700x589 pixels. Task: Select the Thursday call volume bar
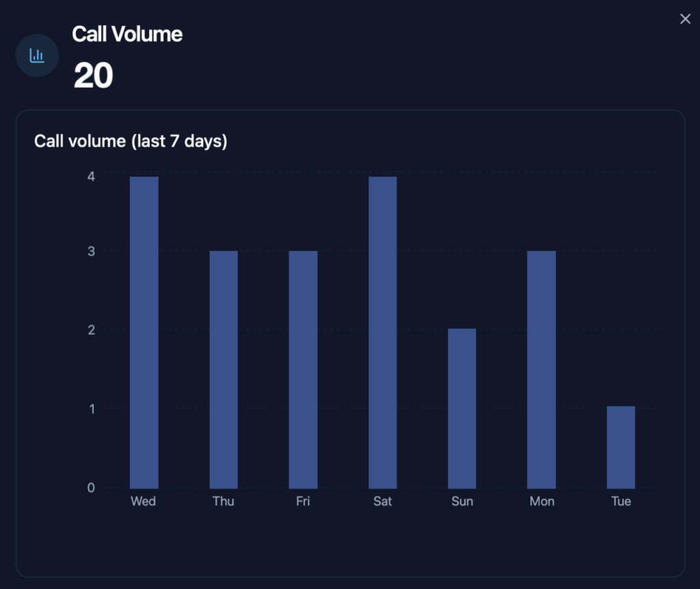pos(224,369)
